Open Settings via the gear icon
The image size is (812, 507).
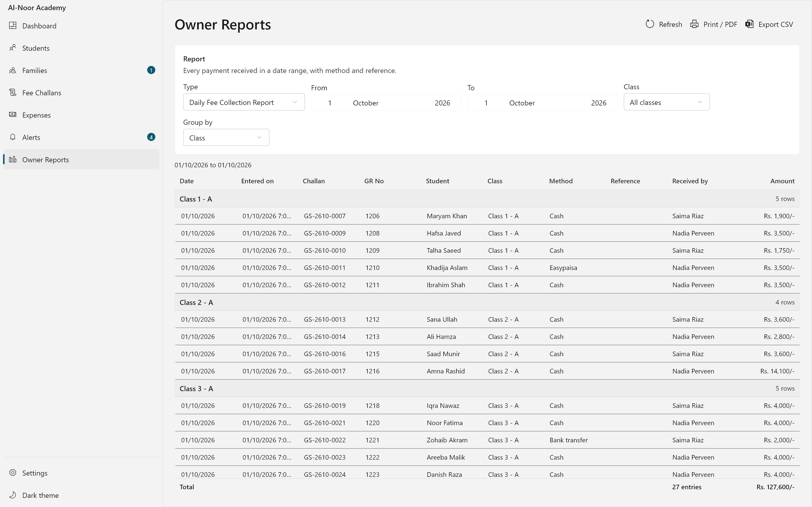click(13, 473)
